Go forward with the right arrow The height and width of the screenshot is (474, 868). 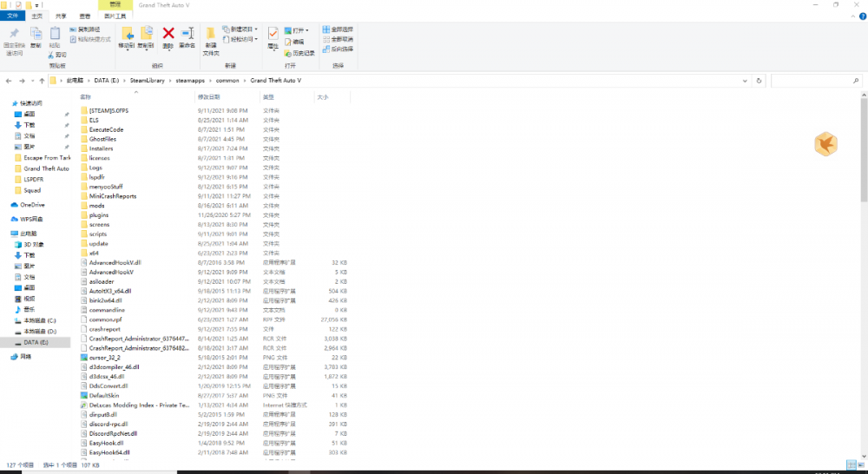pos(23,81)
